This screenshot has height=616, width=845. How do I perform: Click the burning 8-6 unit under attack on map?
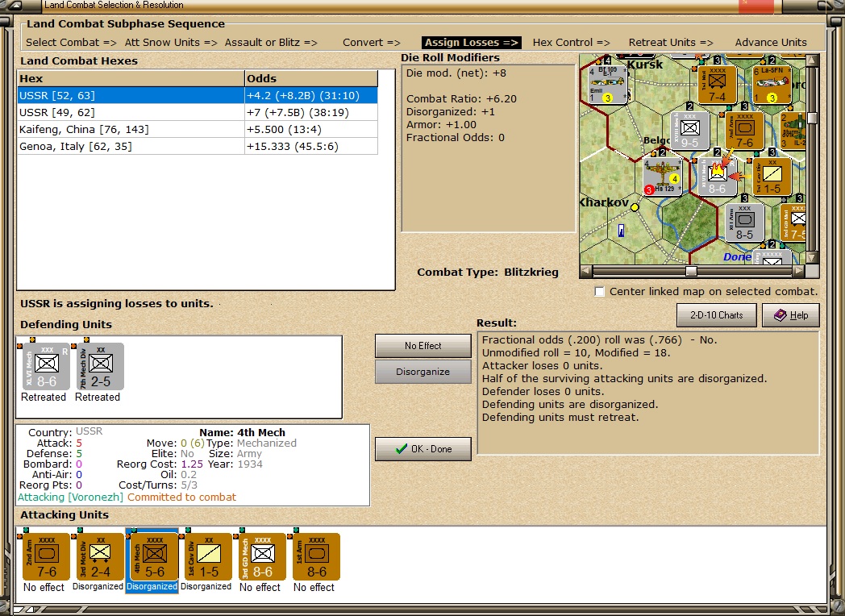tap(717, 177)
